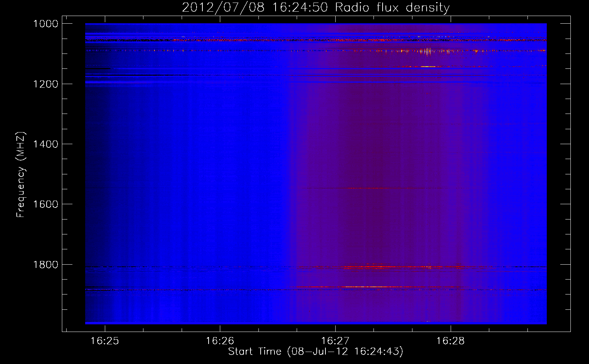Click the 16:28 time tick label

451,341
